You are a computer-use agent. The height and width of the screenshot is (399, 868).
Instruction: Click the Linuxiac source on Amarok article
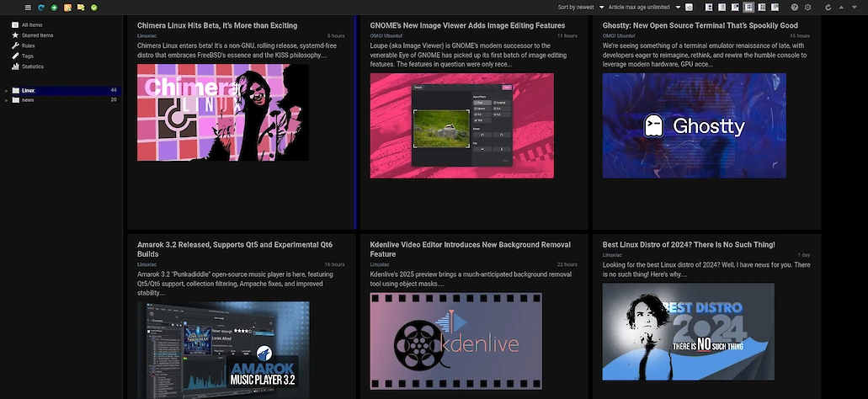point(146,264)
